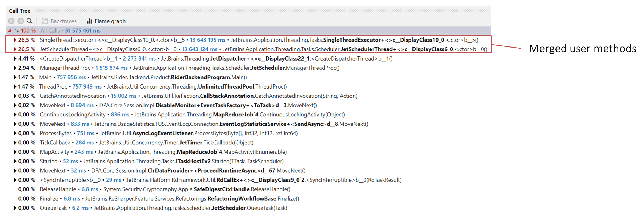Expand the JetSchedulerThread 26,5 % node
The width and height of the screenshot is (644, 218).
point(15,49)
